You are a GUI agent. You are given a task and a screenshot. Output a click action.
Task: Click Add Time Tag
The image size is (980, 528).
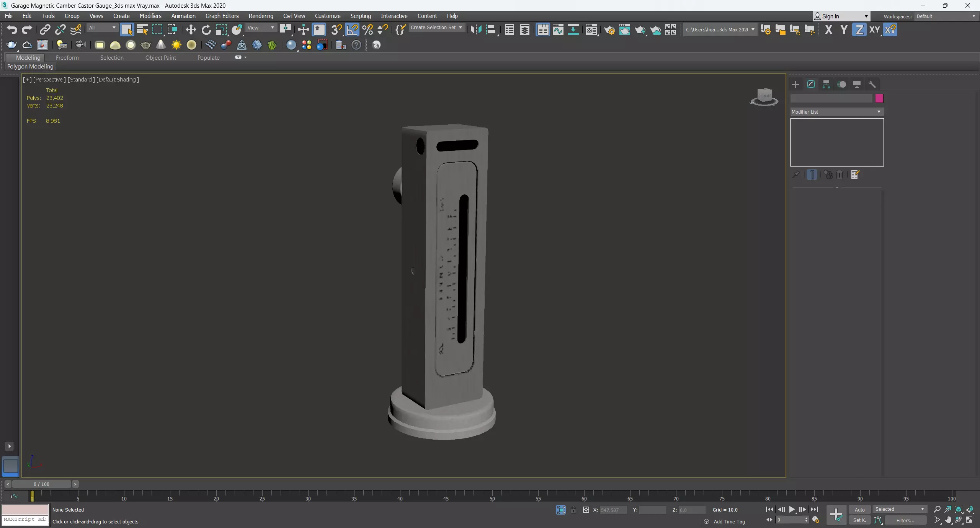click(x=729, y=521)
